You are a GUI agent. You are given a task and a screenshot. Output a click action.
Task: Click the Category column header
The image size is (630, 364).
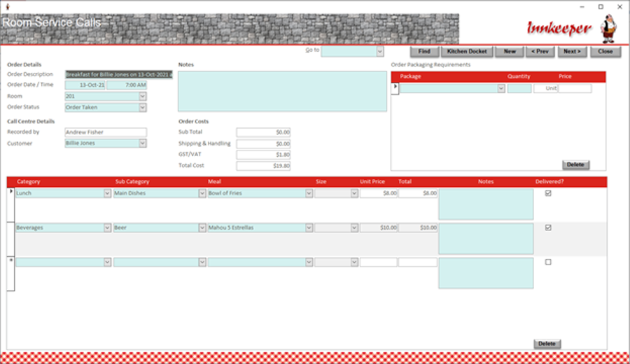point(29,182)
